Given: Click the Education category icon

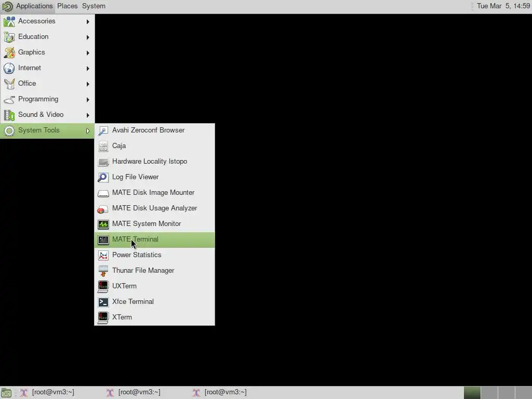Looking at the screenshot, I should [9, 37].
